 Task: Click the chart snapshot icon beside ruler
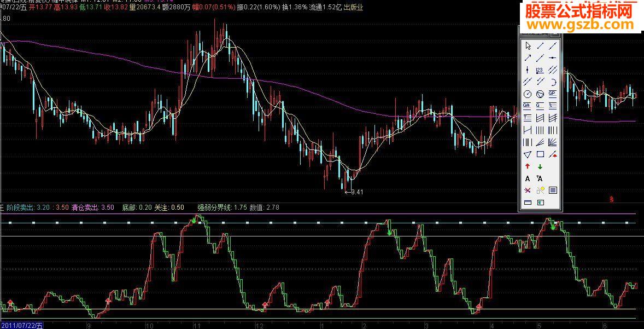tap(540, 202)
